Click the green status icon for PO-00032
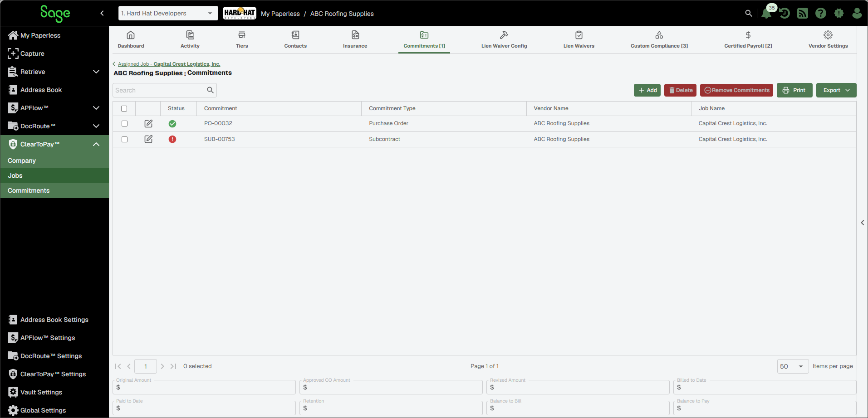This screenshot has height=418, width=868. point(172,124)
